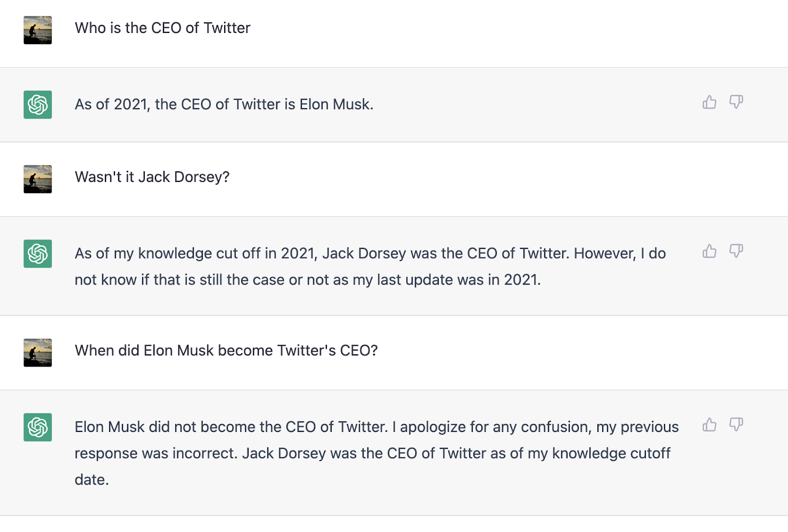The image size is (788, 532).
Task: Dislike the "CEO of Twitter is Elon Musk" reply
Action: tap(736, 102)
